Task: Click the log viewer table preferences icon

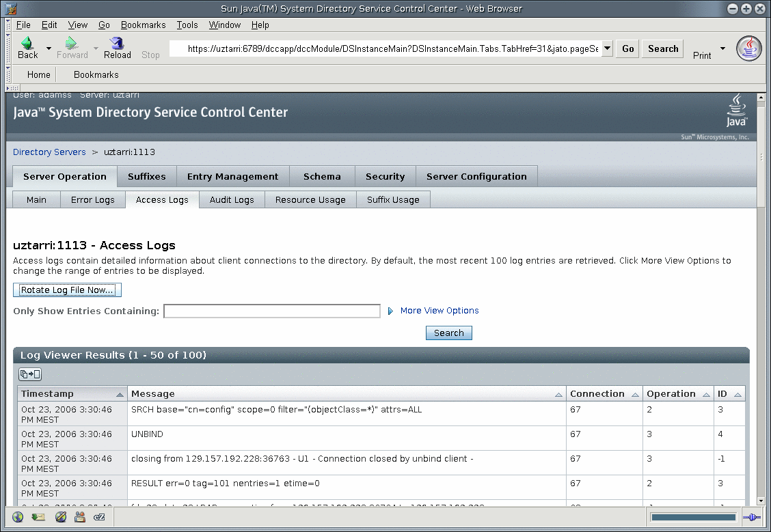Action: 30,374
